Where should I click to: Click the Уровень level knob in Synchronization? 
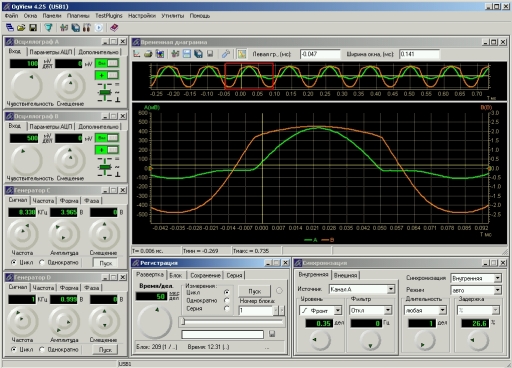[320, 341]
